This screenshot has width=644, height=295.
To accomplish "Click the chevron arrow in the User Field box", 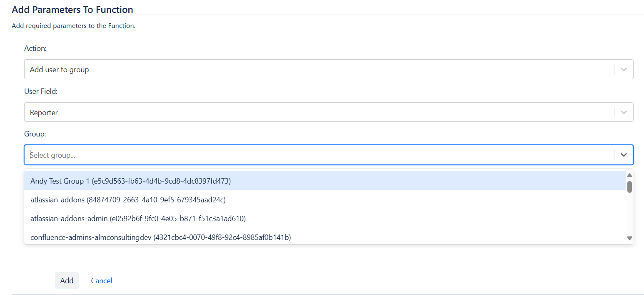I will click(x=624, y=112).
